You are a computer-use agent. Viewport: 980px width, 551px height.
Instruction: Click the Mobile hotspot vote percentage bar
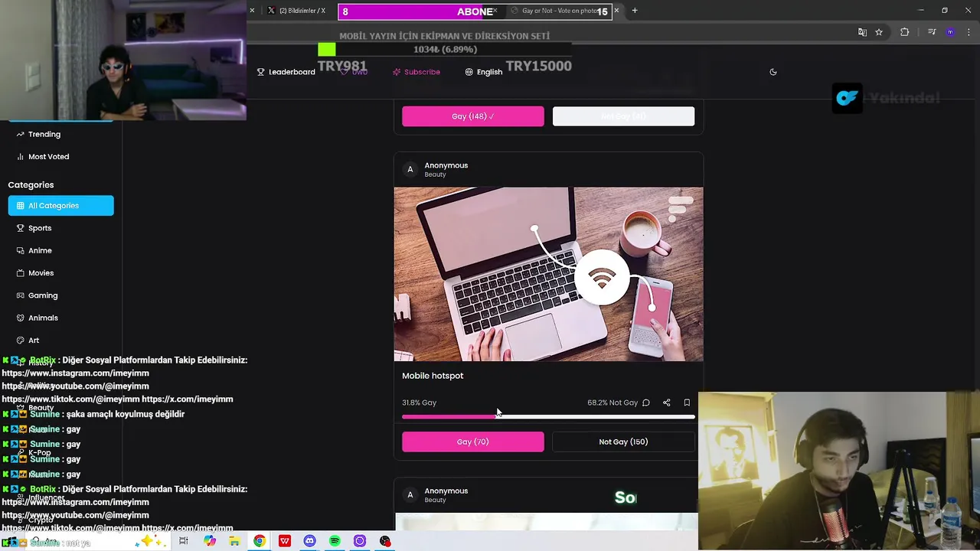coord(548,417)
